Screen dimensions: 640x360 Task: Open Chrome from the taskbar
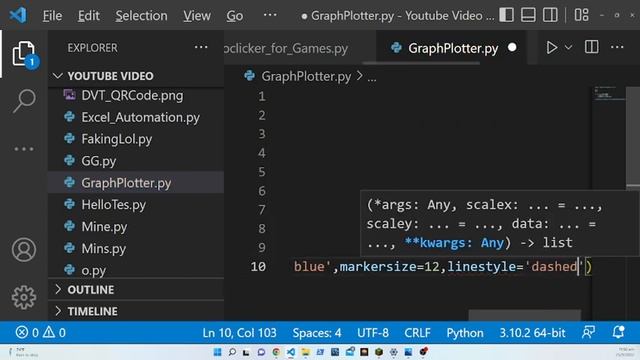click(x=276, y=352)
